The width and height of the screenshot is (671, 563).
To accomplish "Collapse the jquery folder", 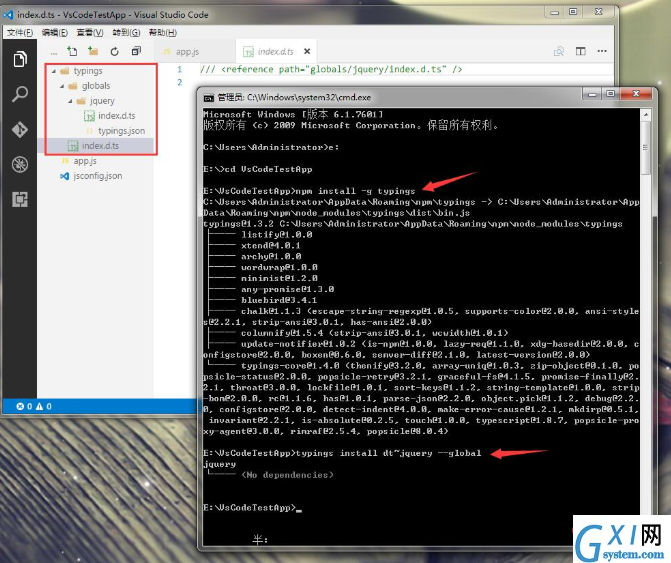I will 70,101.
